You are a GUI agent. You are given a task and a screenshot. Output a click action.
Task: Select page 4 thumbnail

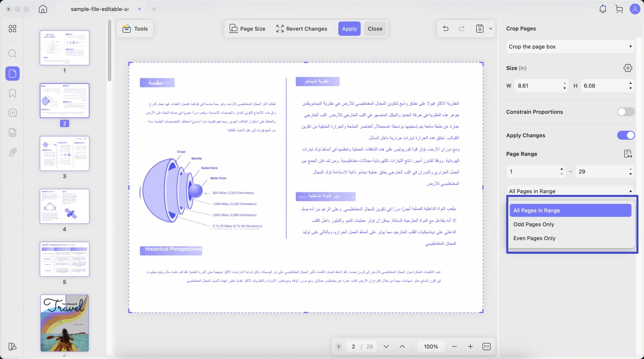point(65,206)
